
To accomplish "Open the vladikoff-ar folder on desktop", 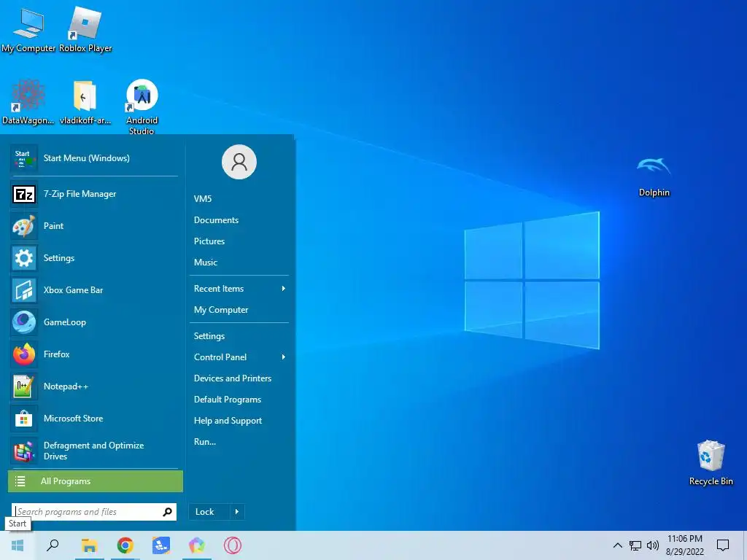I will [x=85, y=102].
